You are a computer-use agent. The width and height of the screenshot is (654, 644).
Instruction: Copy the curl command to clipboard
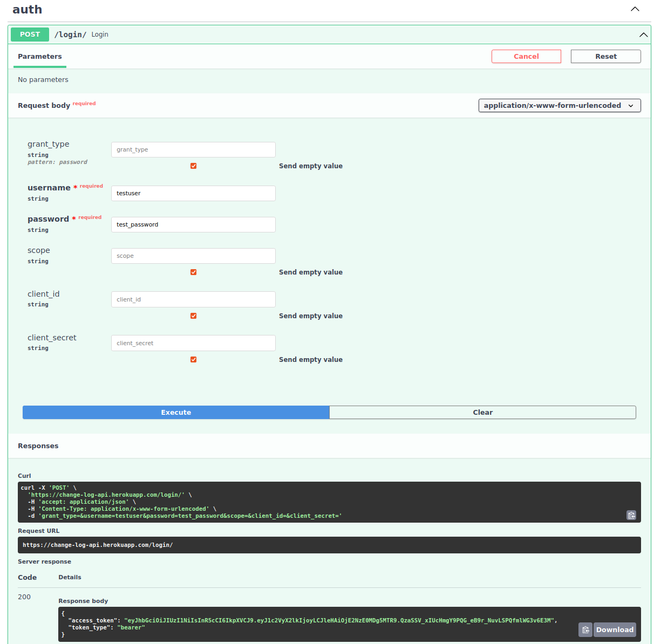coord(631,515)
